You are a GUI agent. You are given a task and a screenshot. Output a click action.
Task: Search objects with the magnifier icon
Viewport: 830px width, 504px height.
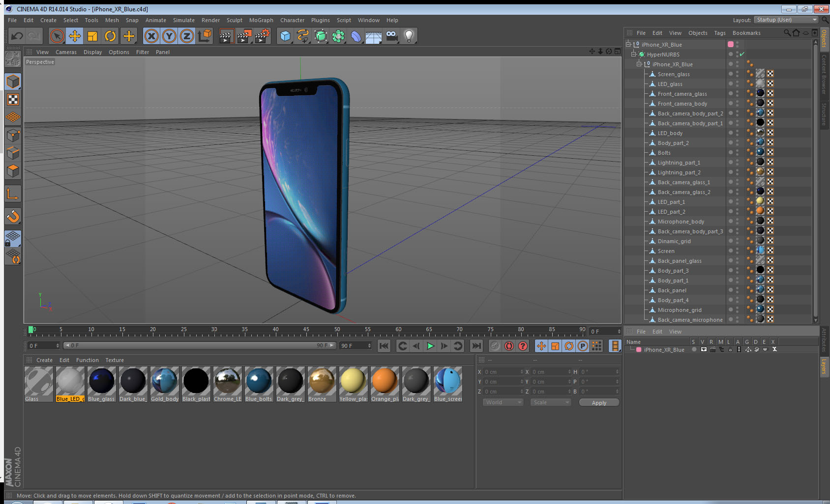787,33
